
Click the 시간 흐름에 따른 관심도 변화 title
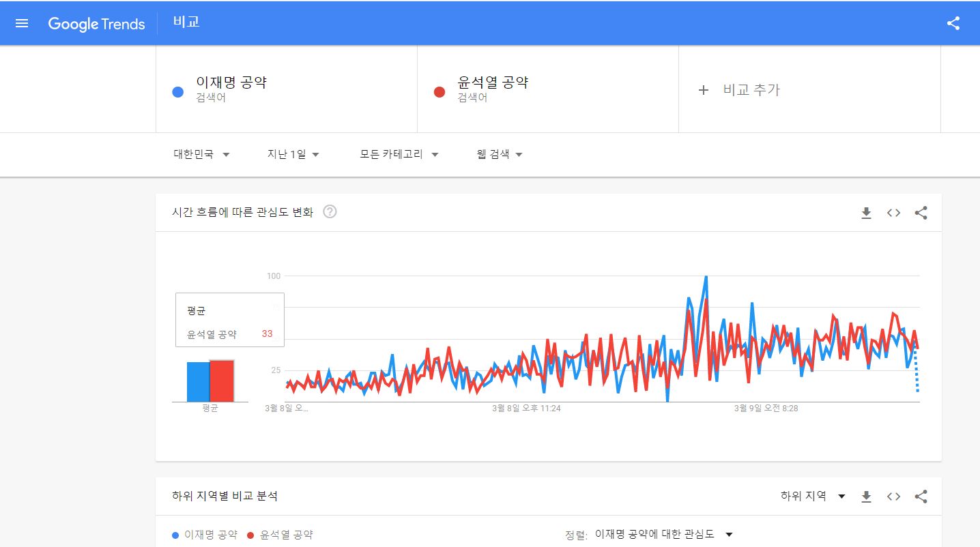point(242,212)
